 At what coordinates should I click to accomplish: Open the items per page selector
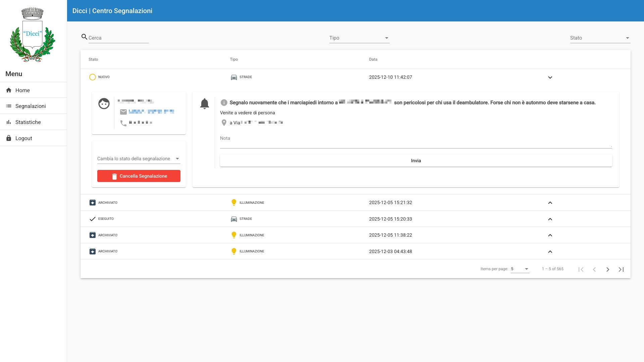point(520,269)
